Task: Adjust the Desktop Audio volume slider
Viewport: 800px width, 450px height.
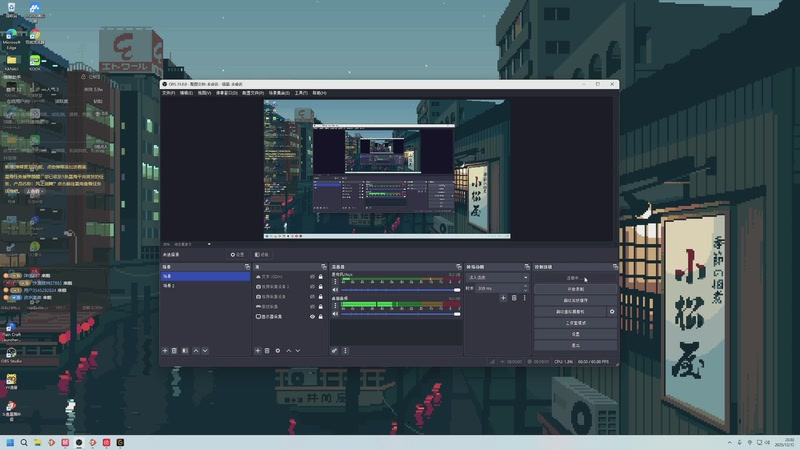Action: (x=401, y=314)
